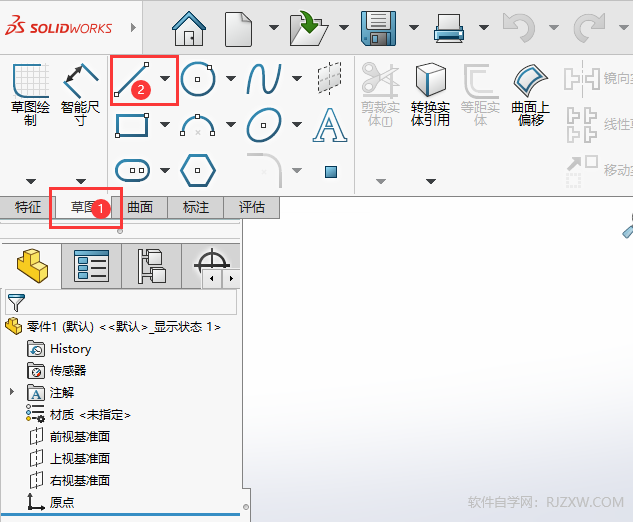633x522 pixels.
Task: Open the Ellipse tool dropdown arrow
Action: 297,124
